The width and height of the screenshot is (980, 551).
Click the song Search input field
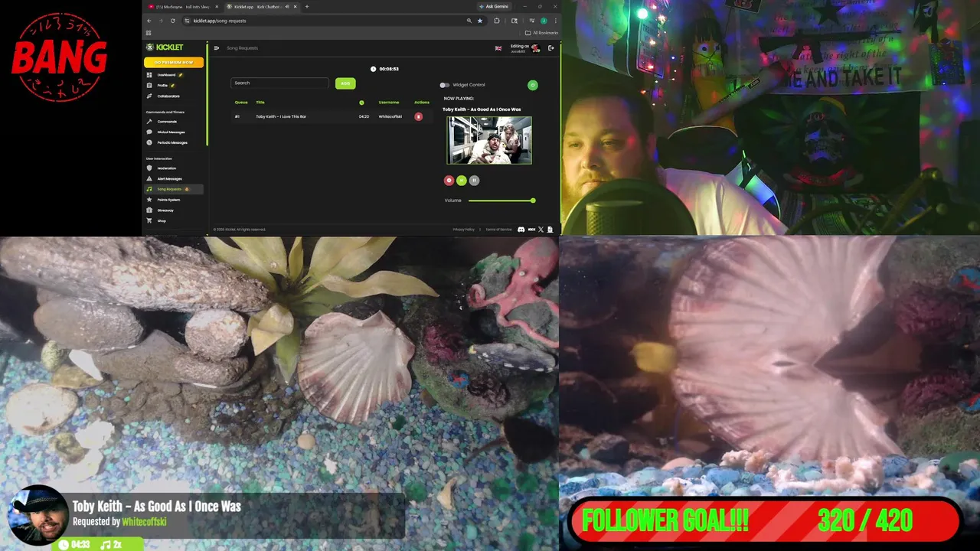[x=280, y=83]
